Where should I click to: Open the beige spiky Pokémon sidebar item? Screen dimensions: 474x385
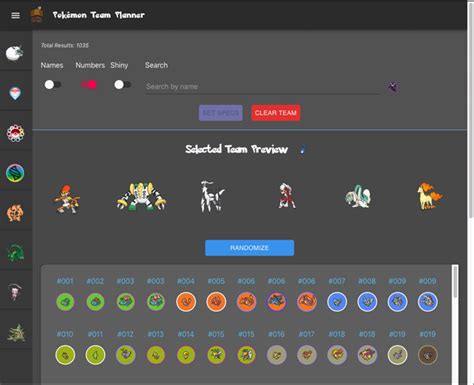coord(16,333)
